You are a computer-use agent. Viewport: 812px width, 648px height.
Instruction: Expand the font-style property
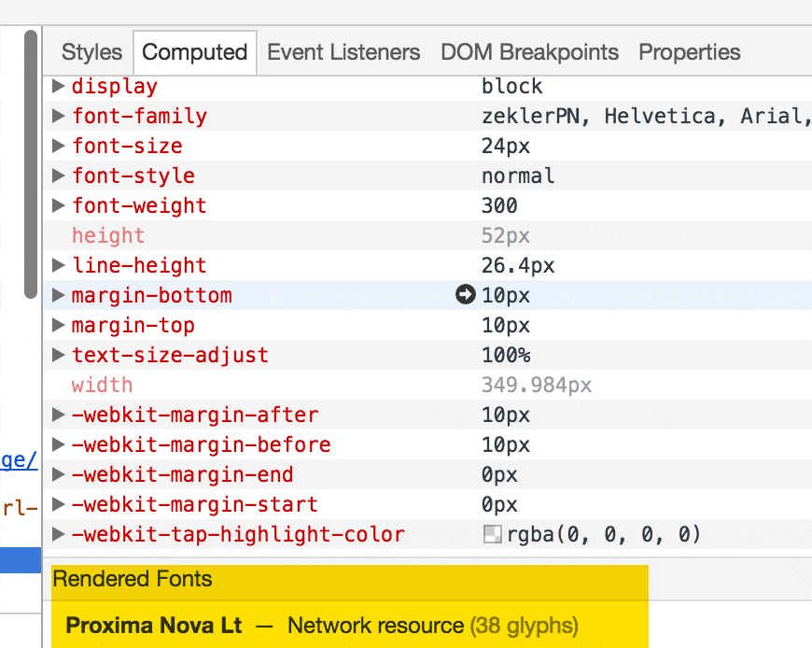pyautogui.click(x=59, y=176)
